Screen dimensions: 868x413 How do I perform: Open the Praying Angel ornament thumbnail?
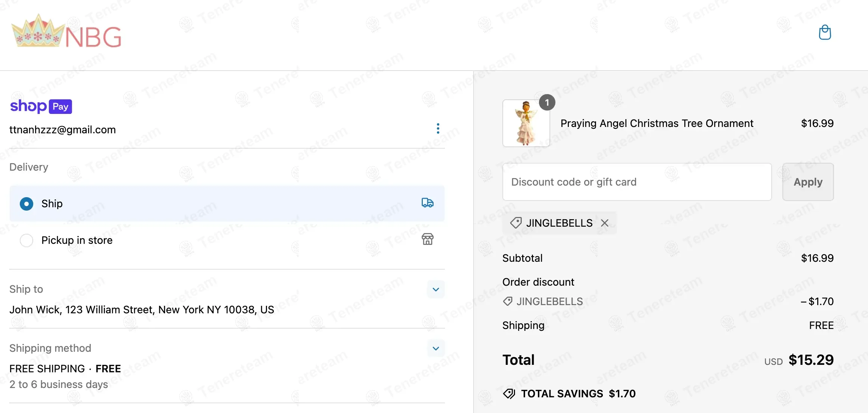click(526, 123)
